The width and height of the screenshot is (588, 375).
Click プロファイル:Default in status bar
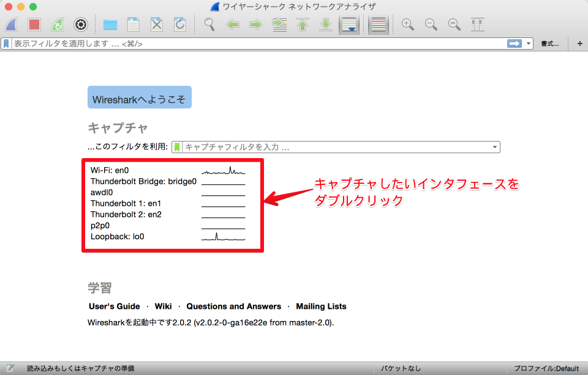[x=546, y=368]
